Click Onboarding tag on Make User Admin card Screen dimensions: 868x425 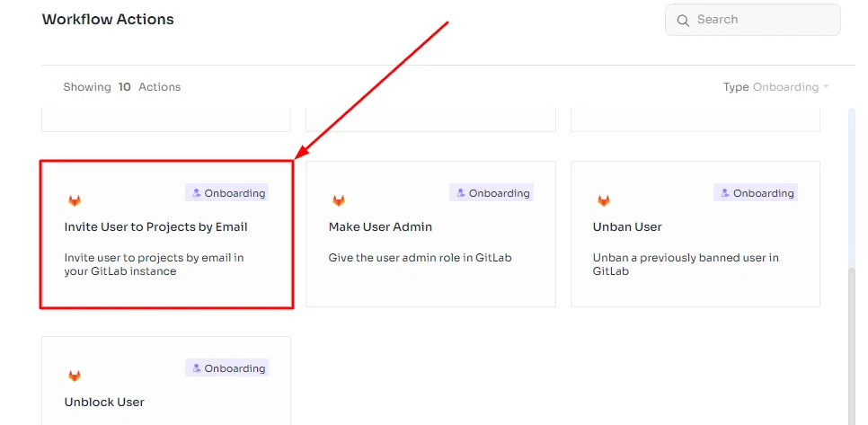point(492,192)
